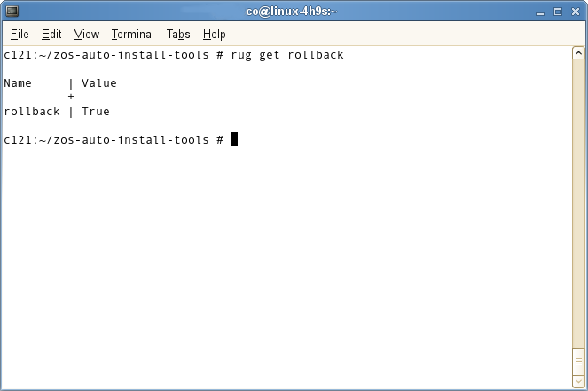Click the scrollbar up arrow
The image size is (588, 391).
[579, 54]
